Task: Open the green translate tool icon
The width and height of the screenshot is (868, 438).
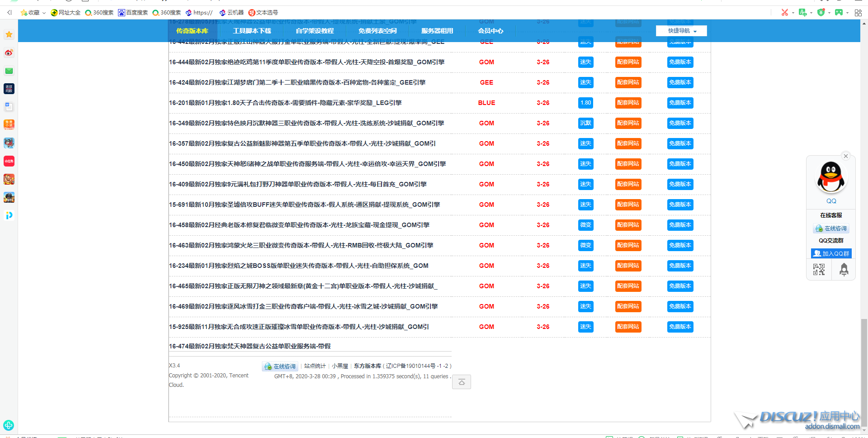Action: pos(802,13)
